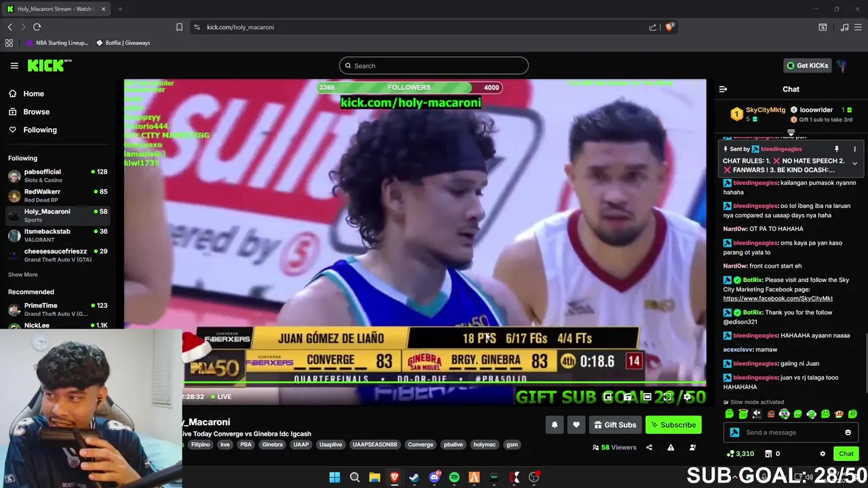Click the Send a message input
Screen dimensions: 868x488
pos(790,432)
